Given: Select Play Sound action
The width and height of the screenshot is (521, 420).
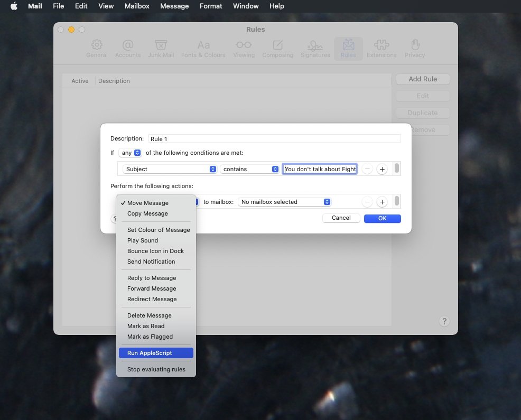Looking at the screenshot, I should coord(156,240).
